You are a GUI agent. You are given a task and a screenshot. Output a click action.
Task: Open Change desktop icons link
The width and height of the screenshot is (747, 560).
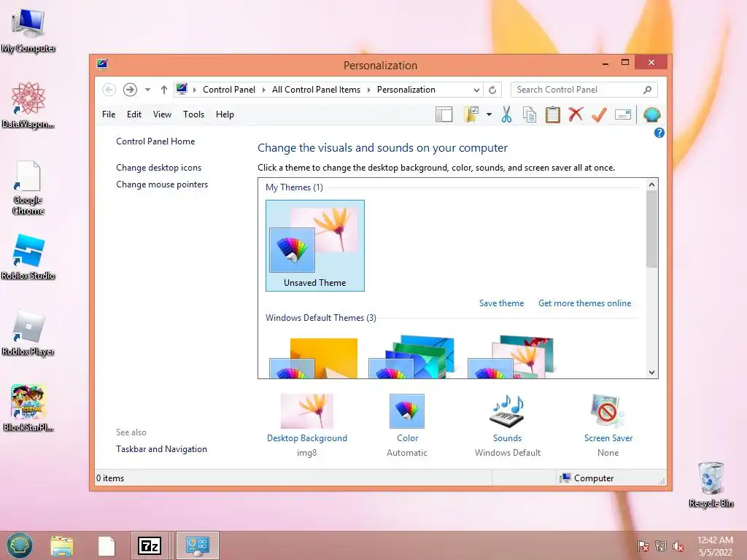158,168
